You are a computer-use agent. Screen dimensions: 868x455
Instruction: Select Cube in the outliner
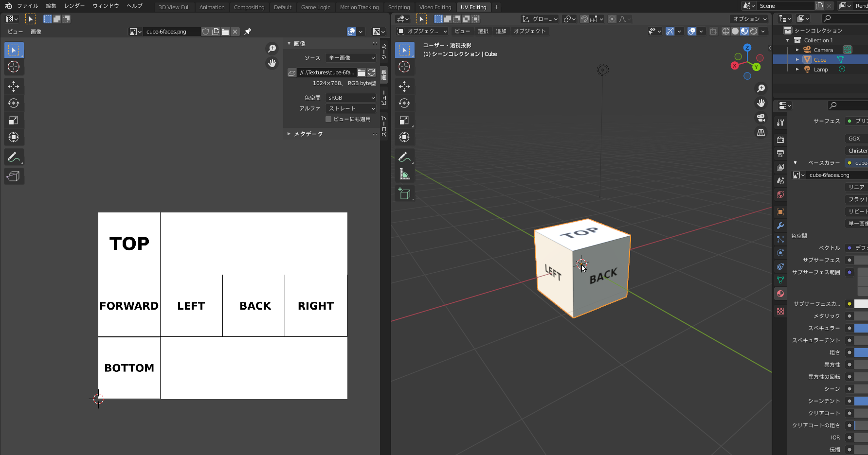820,60
